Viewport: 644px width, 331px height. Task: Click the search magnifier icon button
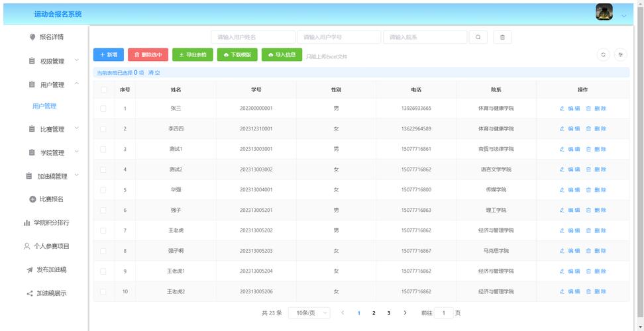478,37
